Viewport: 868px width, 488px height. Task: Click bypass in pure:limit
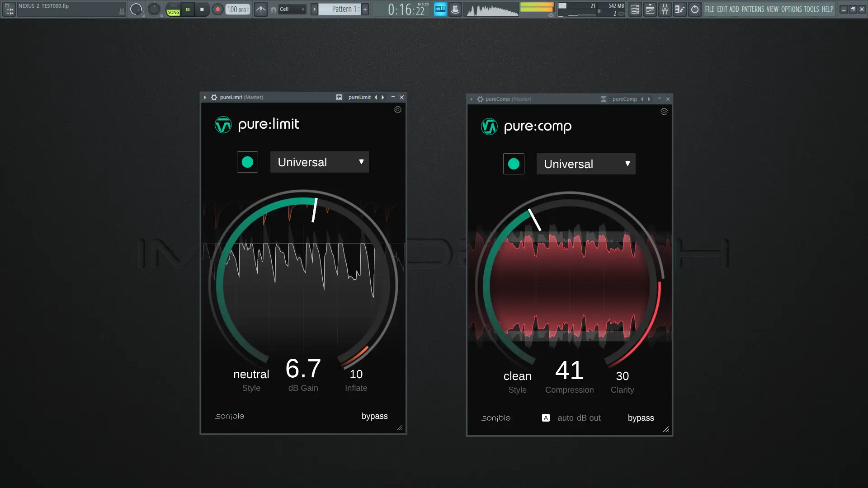pos(374,416)
